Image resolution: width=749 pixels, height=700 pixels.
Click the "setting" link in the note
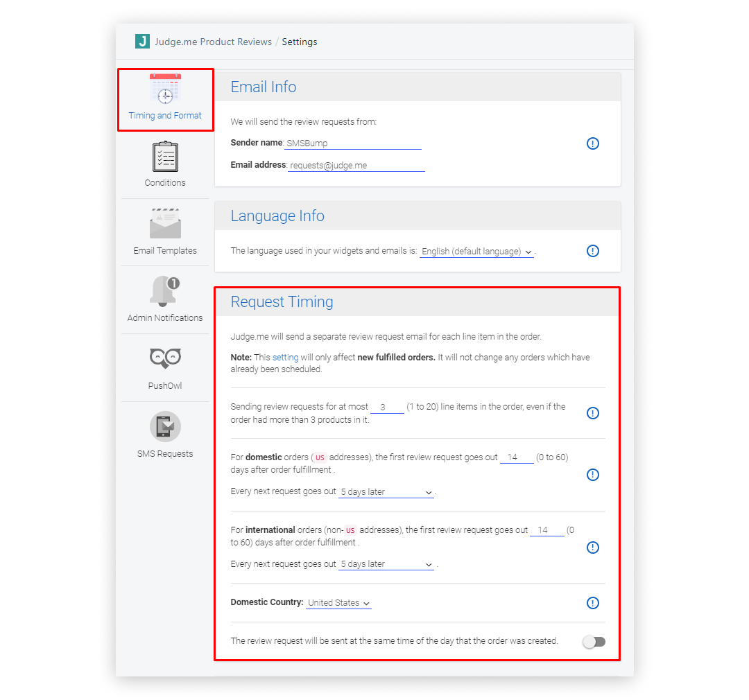285,357
